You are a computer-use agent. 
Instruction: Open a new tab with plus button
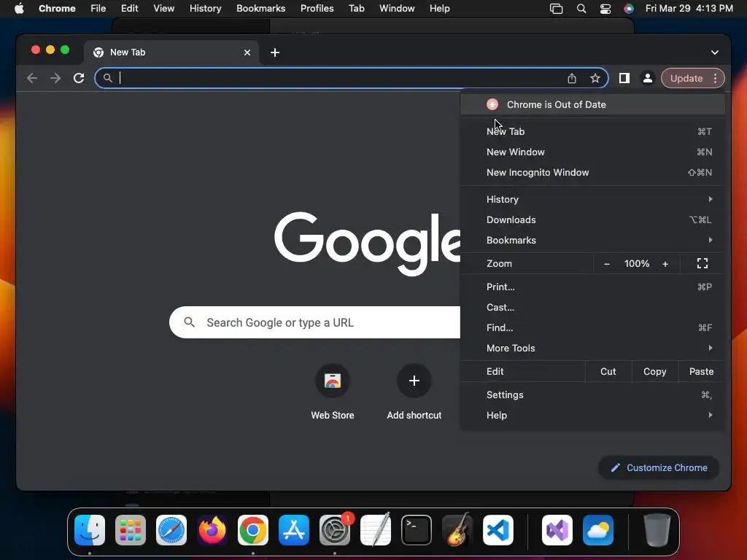(x=275, y=52)
